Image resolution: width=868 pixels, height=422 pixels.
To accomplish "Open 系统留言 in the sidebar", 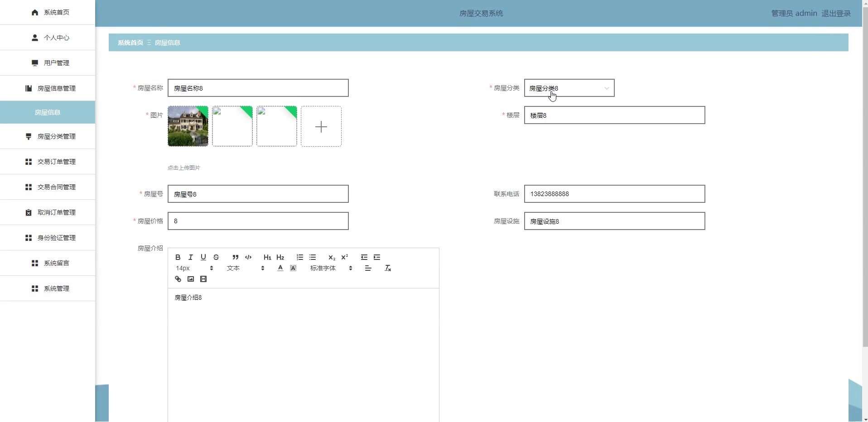I will pyautogui.click(x=48, y=263).
